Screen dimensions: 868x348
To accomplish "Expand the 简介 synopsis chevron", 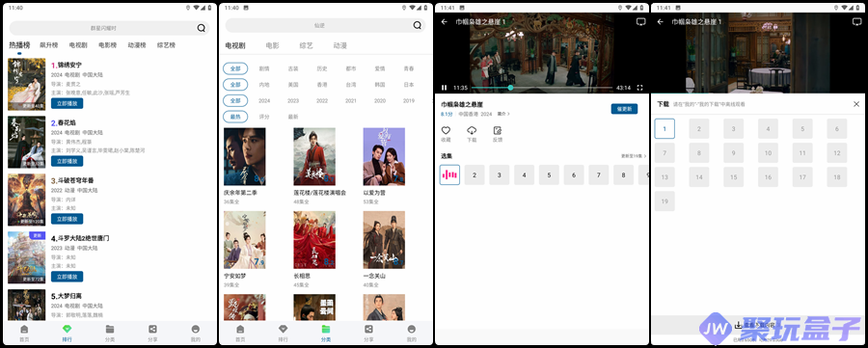I will (x=503, y=114).
